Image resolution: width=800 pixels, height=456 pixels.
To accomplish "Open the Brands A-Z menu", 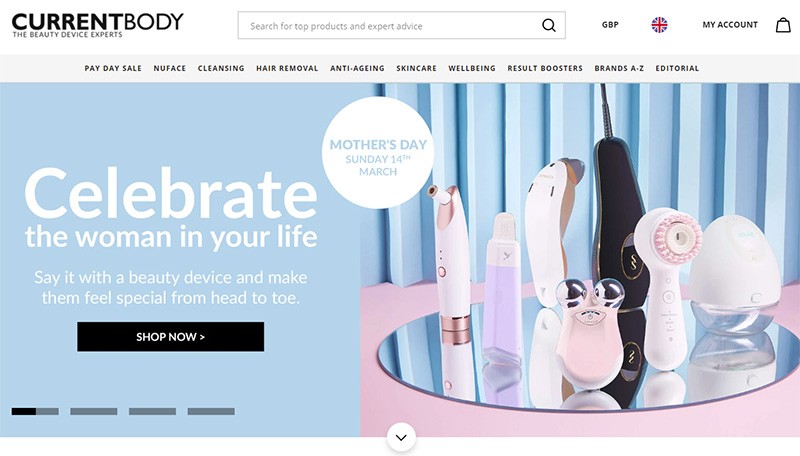I will (x=619, y=68).
